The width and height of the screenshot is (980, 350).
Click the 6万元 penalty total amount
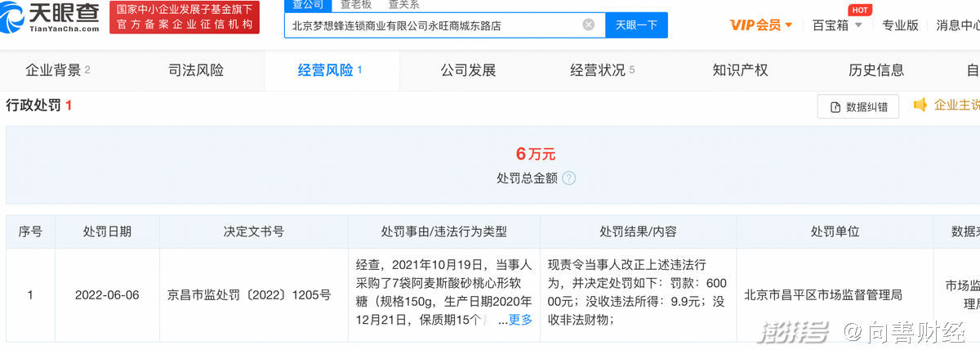536,154
